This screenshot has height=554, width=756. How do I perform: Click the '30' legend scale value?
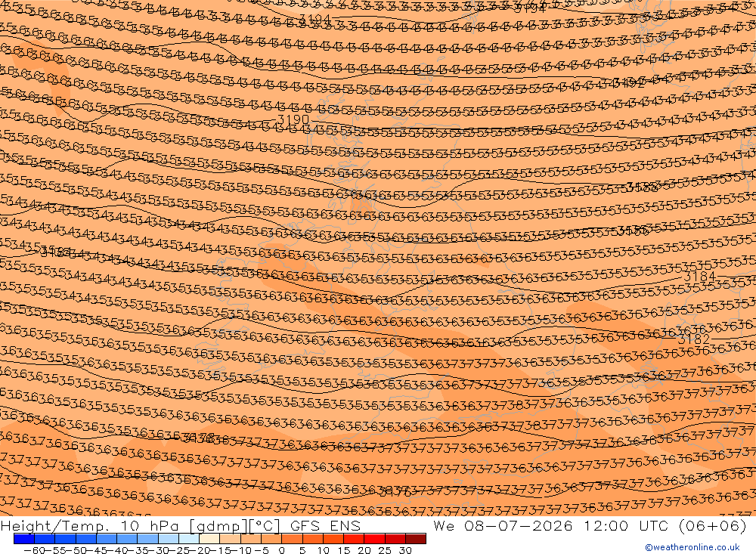pos(405,550)
